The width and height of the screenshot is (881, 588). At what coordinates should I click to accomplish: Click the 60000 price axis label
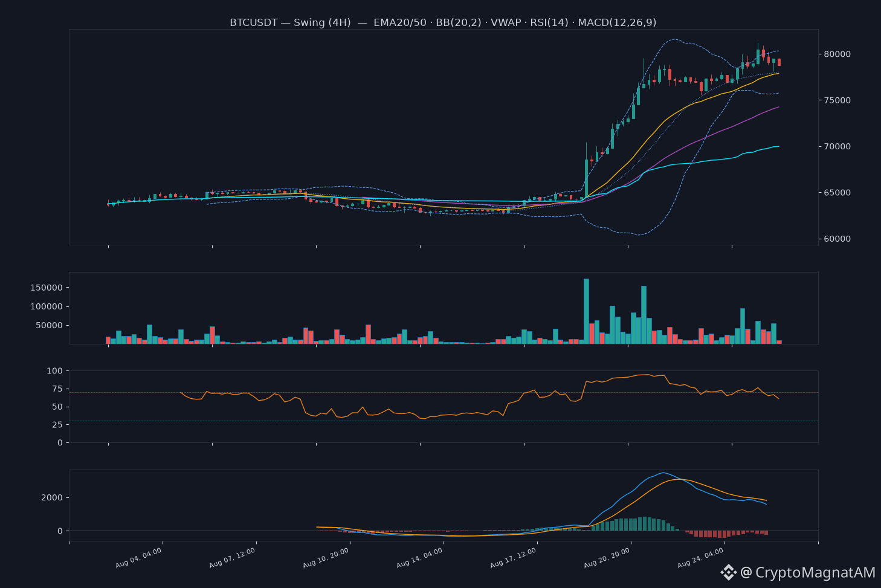pos(837,239)
